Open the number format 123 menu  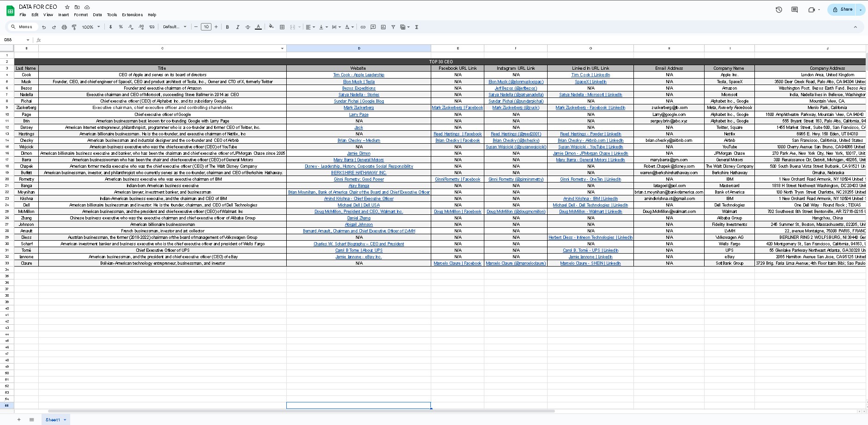click(151, 27)
